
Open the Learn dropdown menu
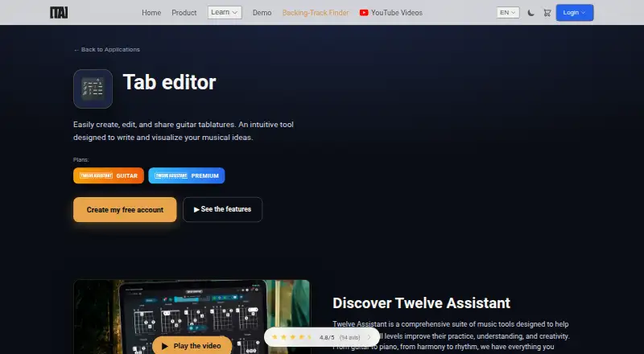(225, 12)
